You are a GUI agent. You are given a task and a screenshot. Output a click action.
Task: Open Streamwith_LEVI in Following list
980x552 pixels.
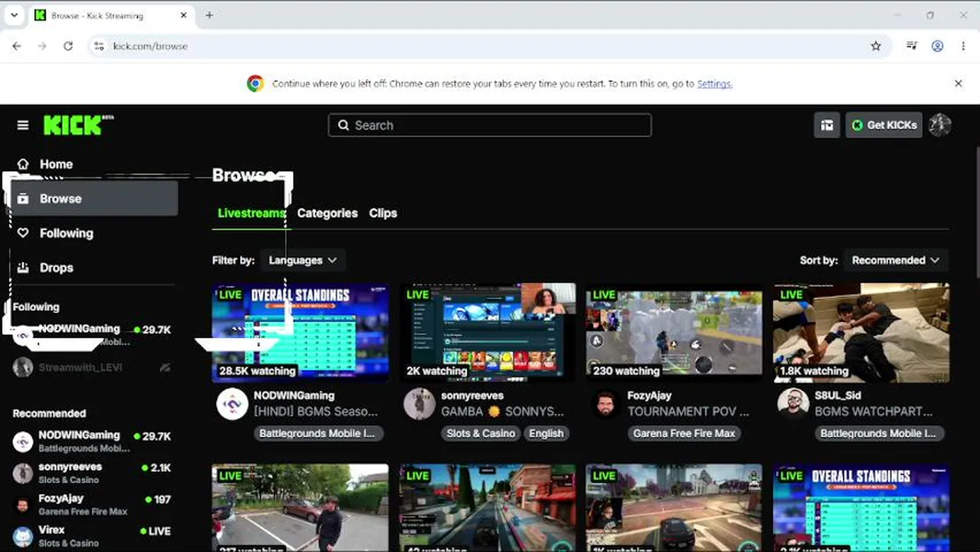92,367
